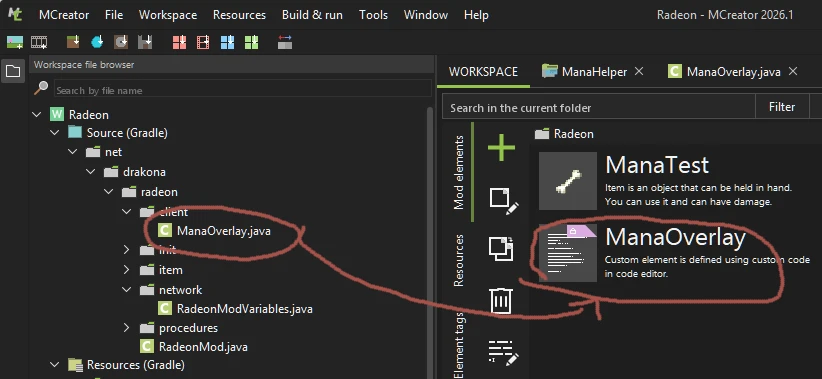
Task: Toggle the workspace file browser folder icon
Action: (x=13, y=71)
